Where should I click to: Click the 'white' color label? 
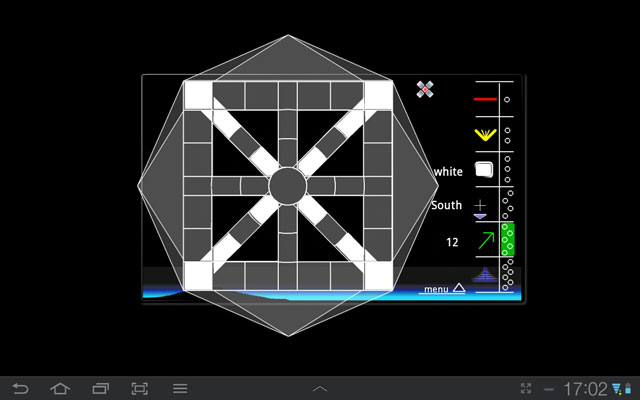(x=448, y=171)
